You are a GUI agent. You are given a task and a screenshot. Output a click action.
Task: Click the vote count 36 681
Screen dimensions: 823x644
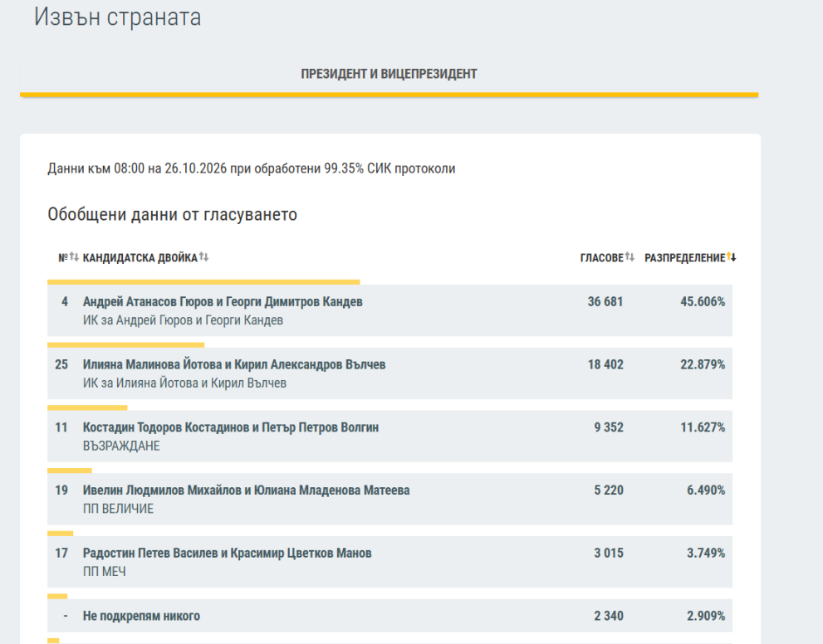605,301
